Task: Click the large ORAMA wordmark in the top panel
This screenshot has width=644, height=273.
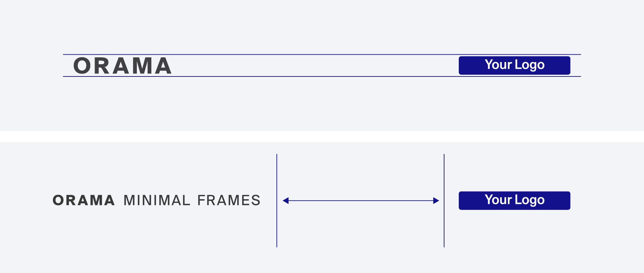Action: click(122, 66)
